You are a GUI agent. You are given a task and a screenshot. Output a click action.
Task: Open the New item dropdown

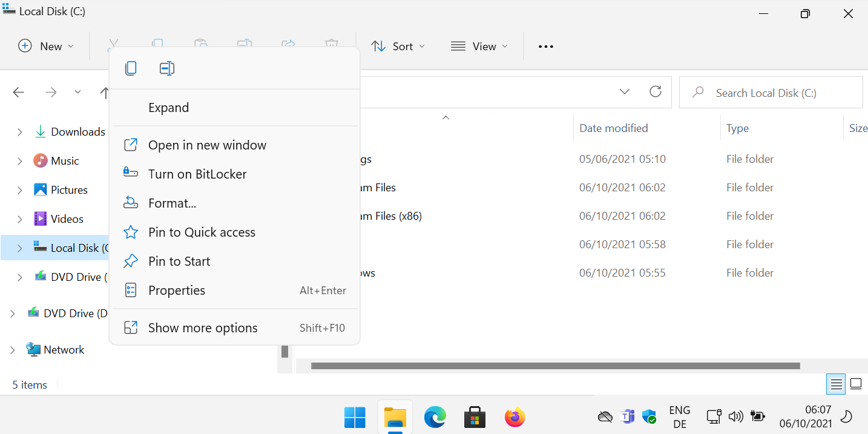tap(45, 46)
